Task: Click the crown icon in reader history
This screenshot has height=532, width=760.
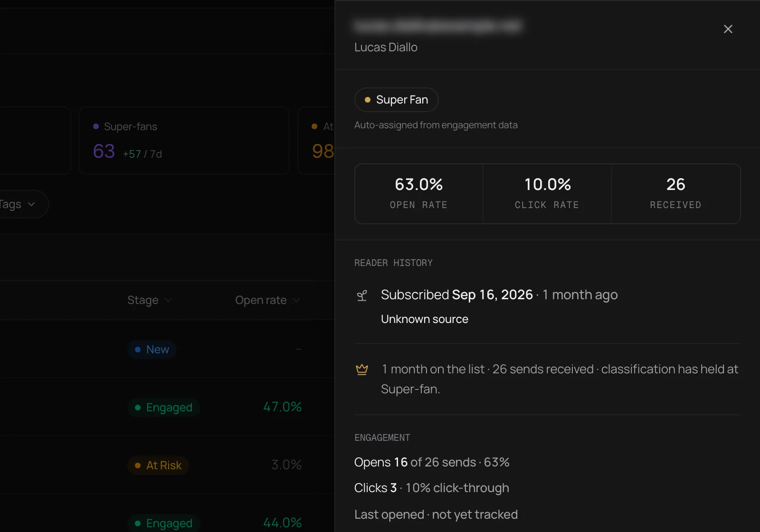Action: pos(362,370)
